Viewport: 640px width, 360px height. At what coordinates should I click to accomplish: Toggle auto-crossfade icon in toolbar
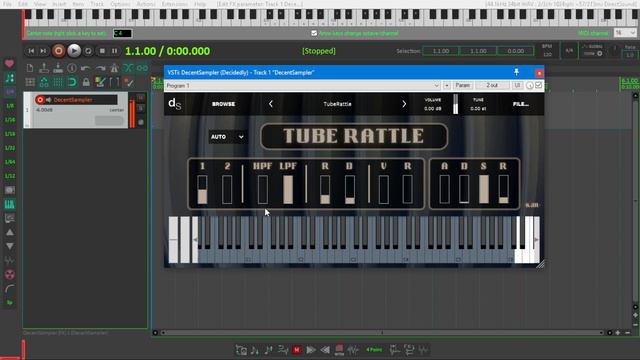coord(128,68)
